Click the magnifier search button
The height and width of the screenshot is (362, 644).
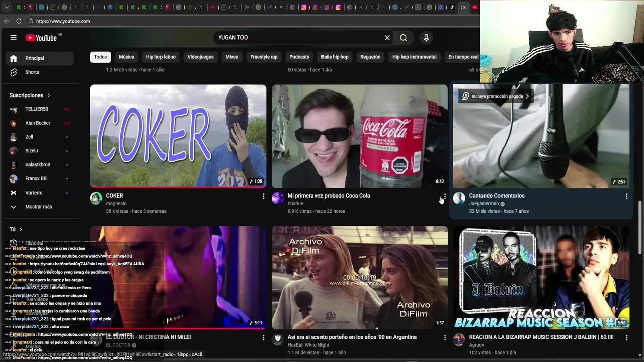click(404, 38)
